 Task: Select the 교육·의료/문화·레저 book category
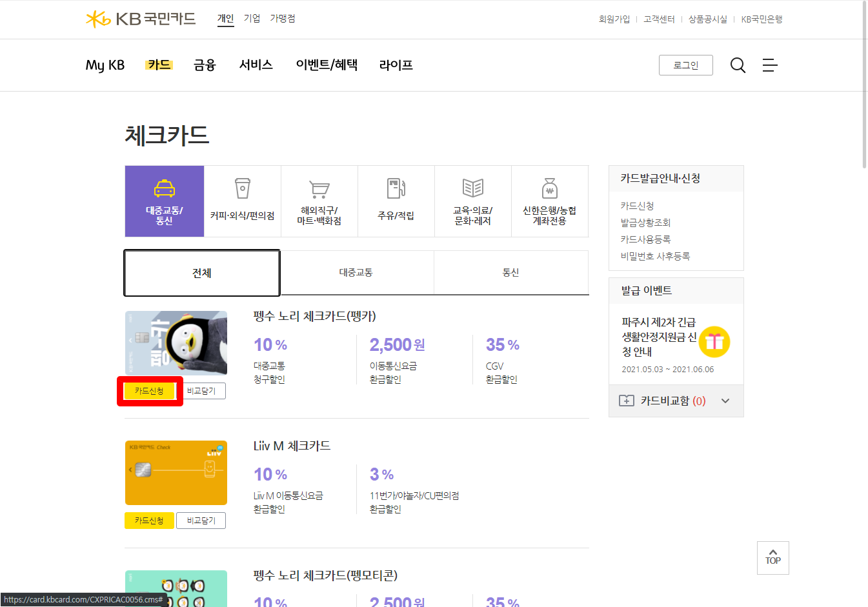473,201
